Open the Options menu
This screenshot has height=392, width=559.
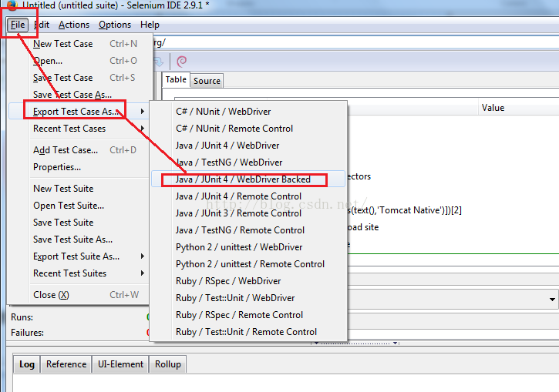pyautogui.click(x=115, y=25)
